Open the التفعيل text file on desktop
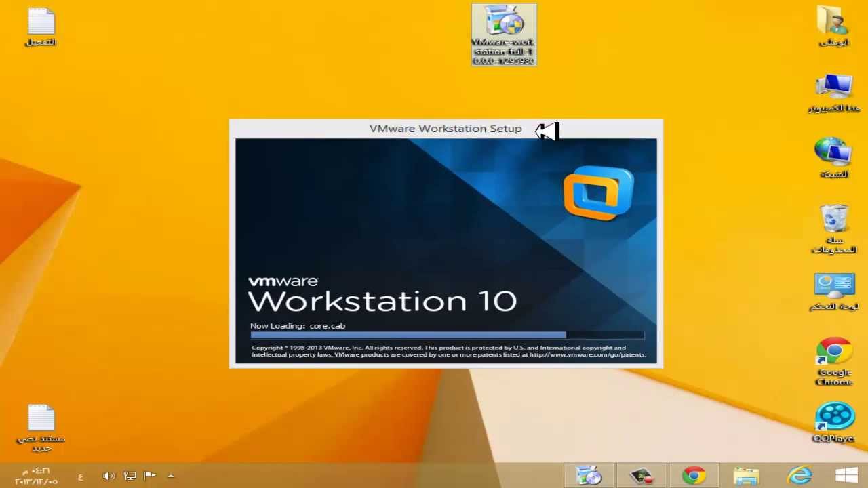 tap(41, 28)
